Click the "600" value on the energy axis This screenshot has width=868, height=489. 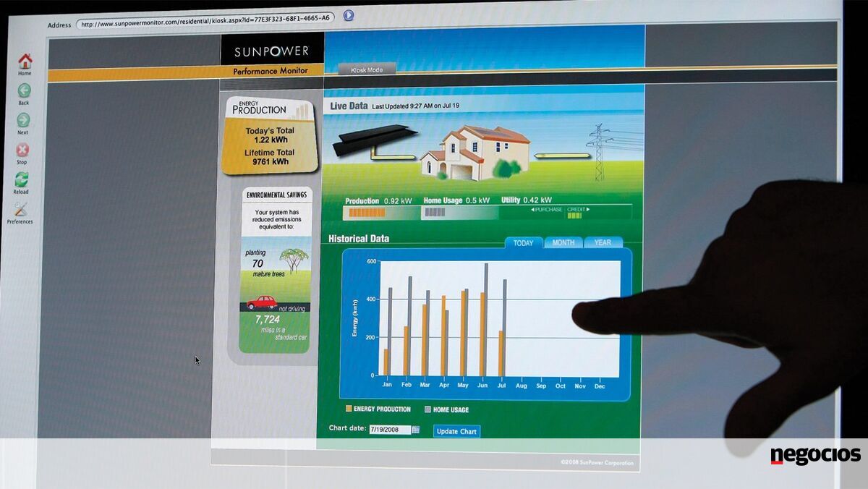coord(372,260)
